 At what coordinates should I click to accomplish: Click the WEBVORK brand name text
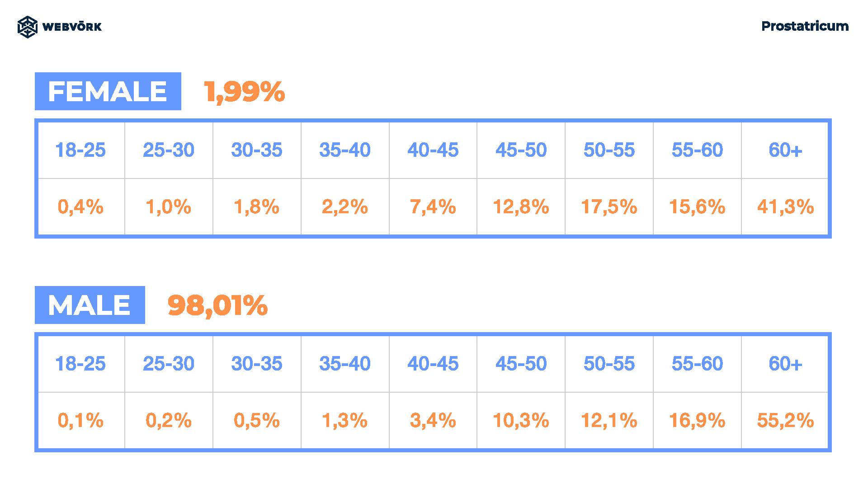pyautogui.click(x=72, y=27)
